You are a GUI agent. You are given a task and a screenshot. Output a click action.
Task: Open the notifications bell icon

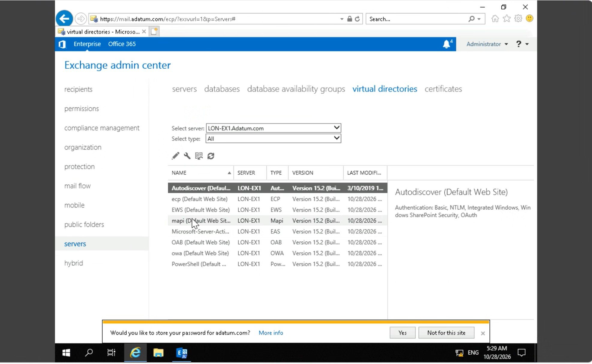point(447,44)
